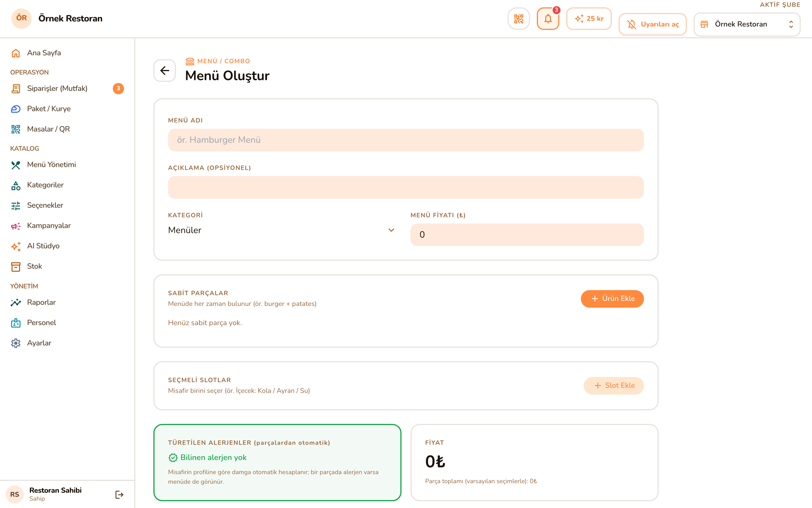Screen dimensions: 812x508
Task: Click Kampanyalar megaphone icon
Action: [x=16, y=226]
